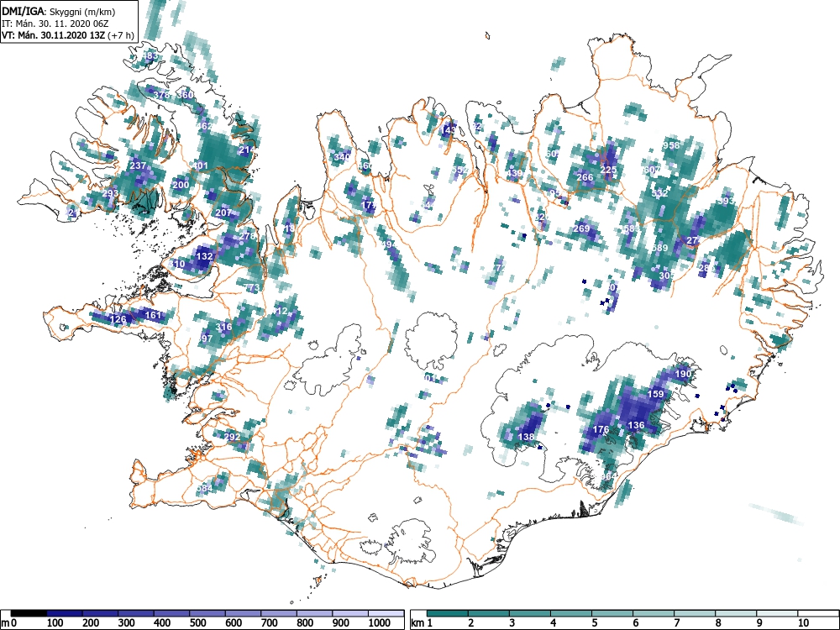Click the visibility value 532 on the map
This screenshot has width=840, height=630.
(659, 193)
